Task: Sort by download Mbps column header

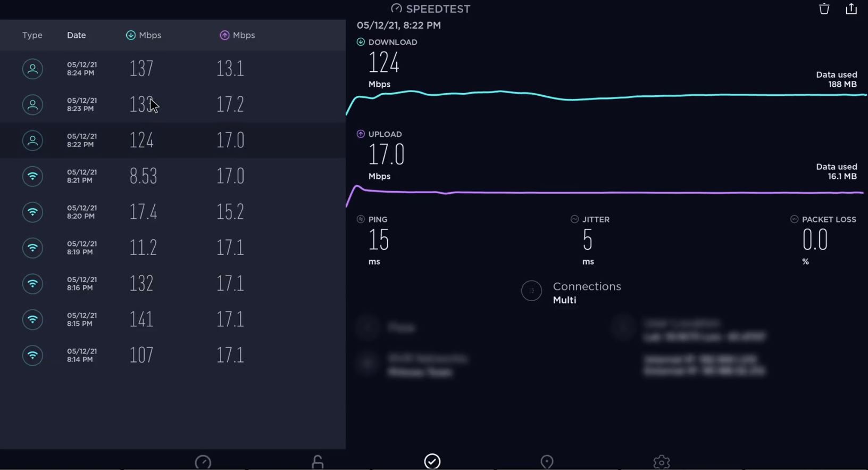Action: (x=144, y=35)
